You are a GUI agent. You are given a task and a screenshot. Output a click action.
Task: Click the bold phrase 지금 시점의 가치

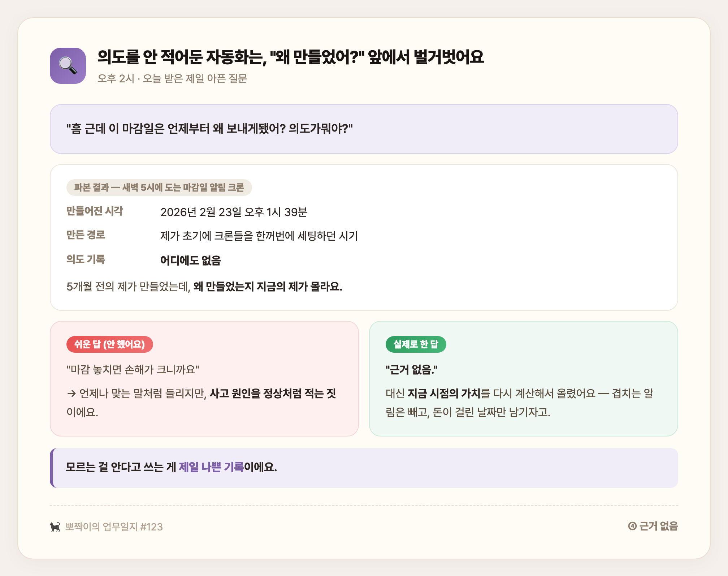tap(444, 393)
